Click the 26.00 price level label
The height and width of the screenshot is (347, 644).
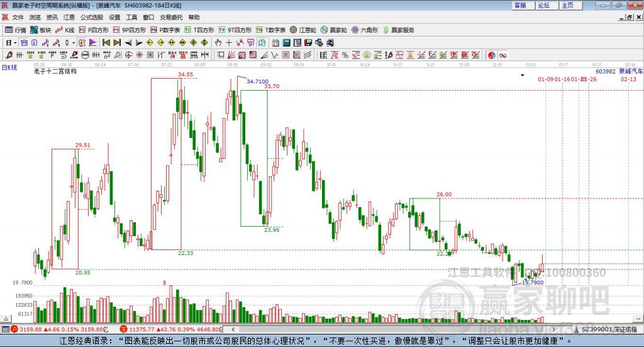444,195
